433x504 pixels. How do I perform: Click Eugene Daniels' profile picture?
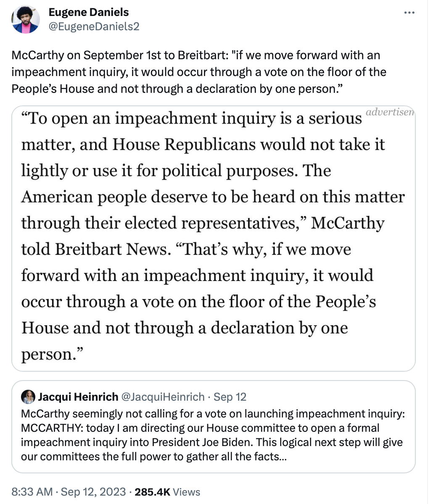25,20
